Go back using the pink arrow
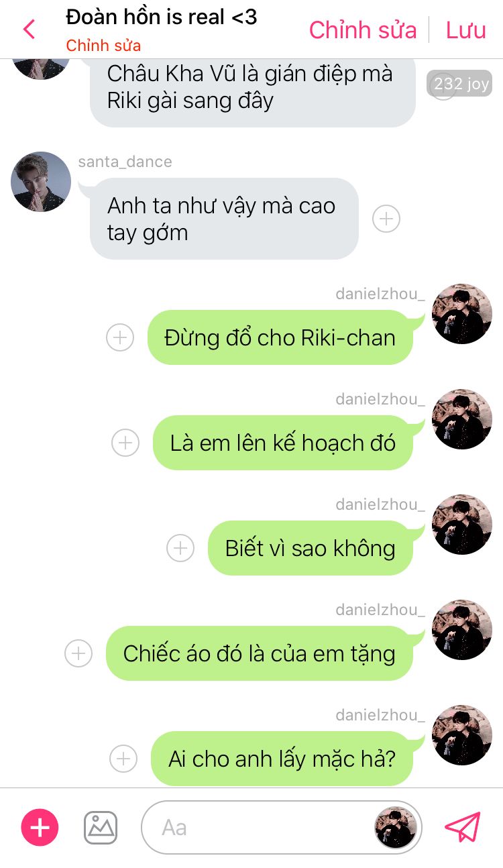This screenshot has width=503, height=868. (29, 30)
